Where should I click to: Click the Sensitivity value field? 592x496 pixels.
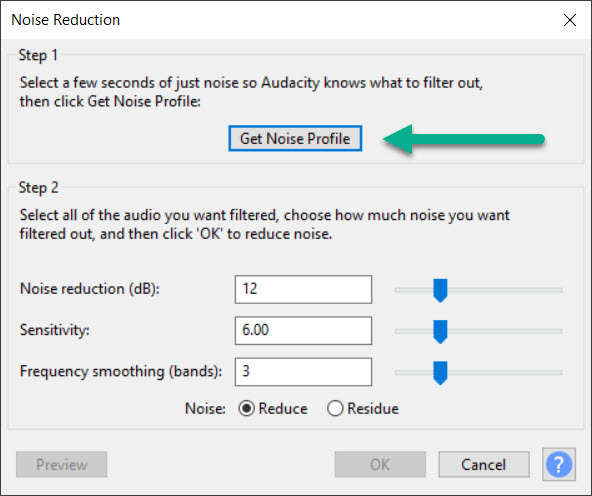click(303, 331)
